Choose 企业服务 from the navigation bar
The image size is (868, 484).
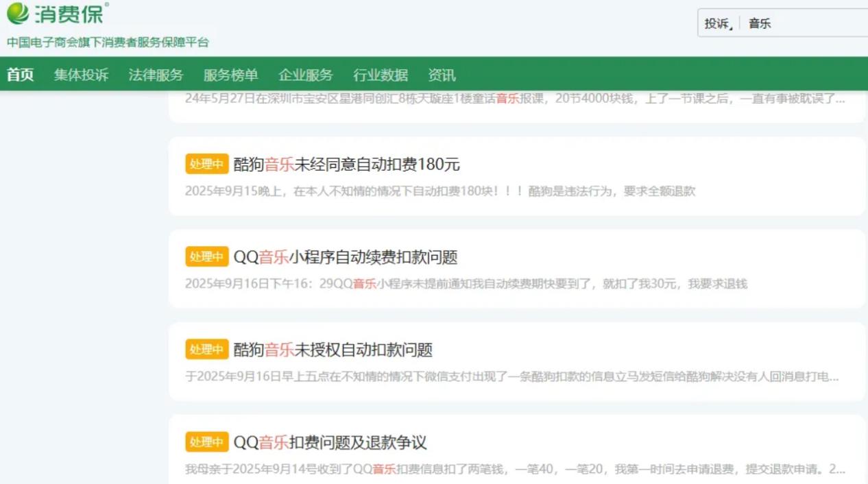[x=306, y=75]
